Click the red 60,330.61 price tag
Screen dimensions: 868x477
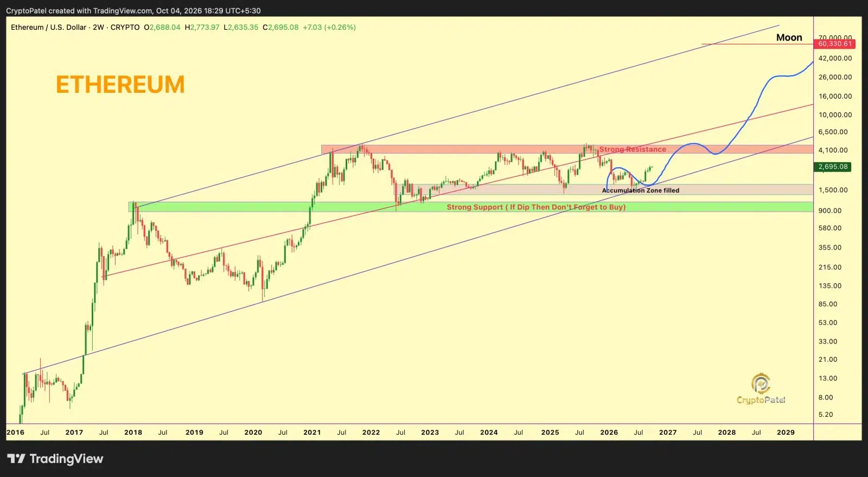pos(835,44)
